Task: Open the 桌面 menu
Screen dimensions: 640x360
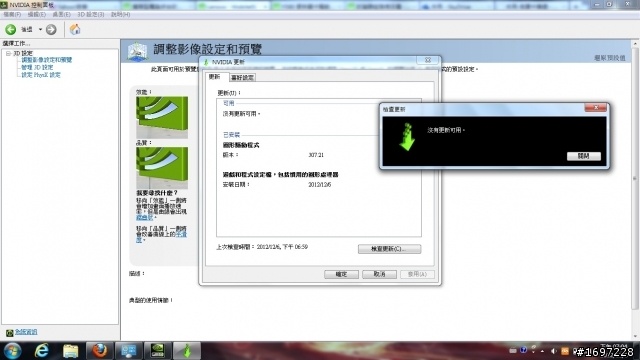Action: coord(62,14)
